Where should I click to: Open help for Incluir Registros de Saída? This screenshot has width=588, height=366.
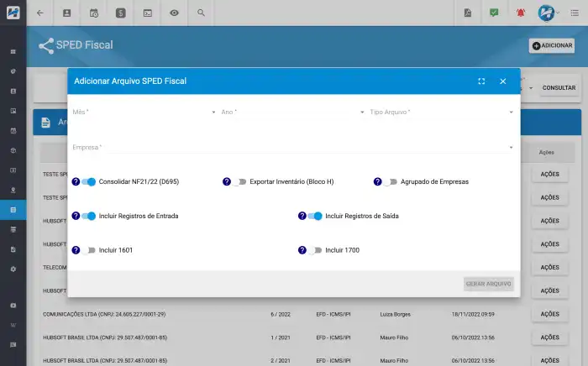coord(302,216)
